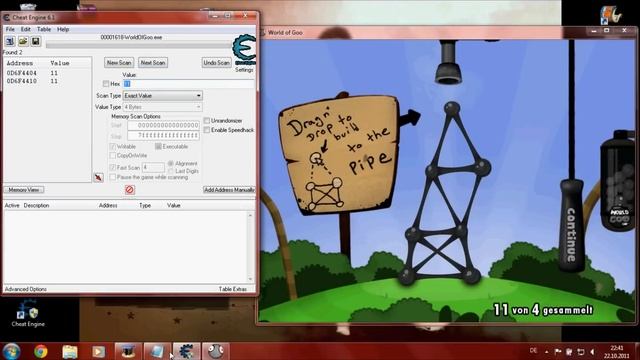Toggle the Writable checkbox
Image resolution: width=640 pixels, height=360 pixels.
pyautogui.click(x=113, y=146)
